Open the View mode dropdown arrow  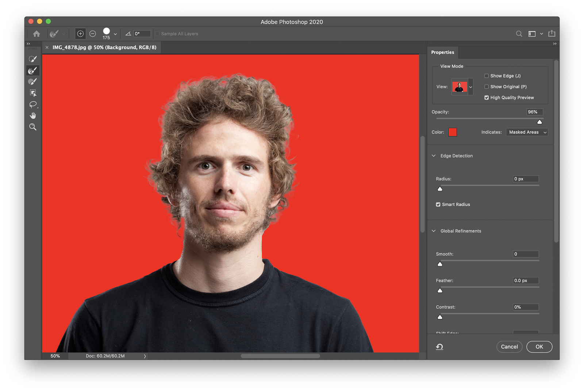pos(470,87)
